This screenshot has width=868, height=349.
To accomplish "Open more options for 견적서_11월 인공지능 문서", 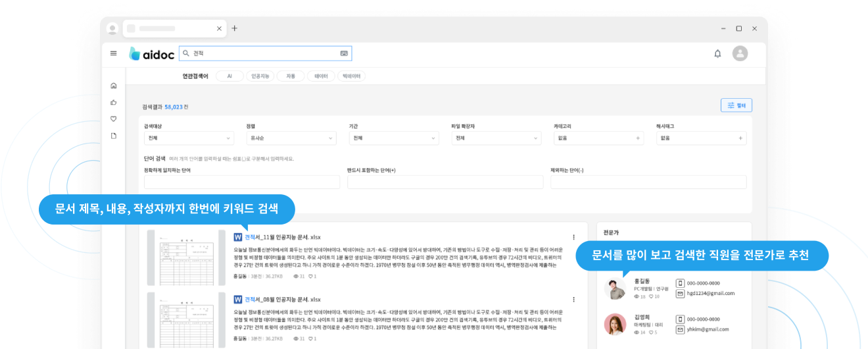I will 573,237.
